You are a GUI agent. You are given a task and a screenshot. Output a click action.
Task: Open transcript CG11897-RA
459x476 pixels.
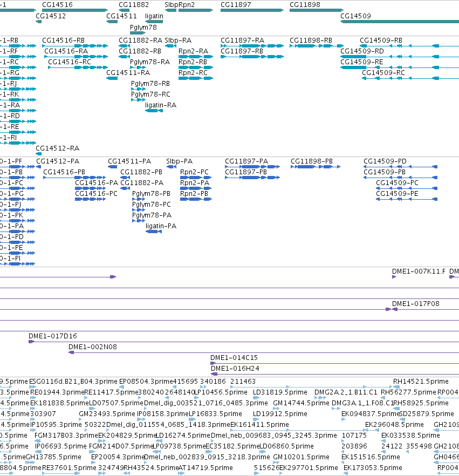click(x=242, y=40)
